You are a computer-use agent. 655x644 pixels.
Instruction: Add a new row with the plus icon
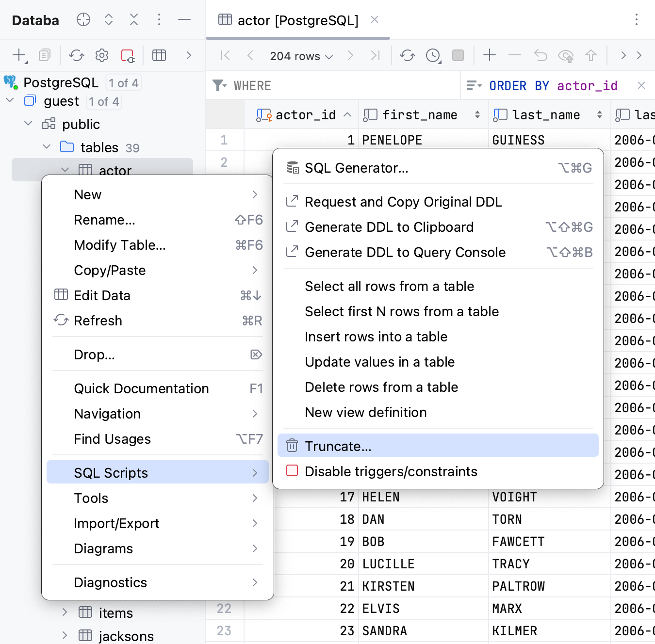[x=490, y=55]
